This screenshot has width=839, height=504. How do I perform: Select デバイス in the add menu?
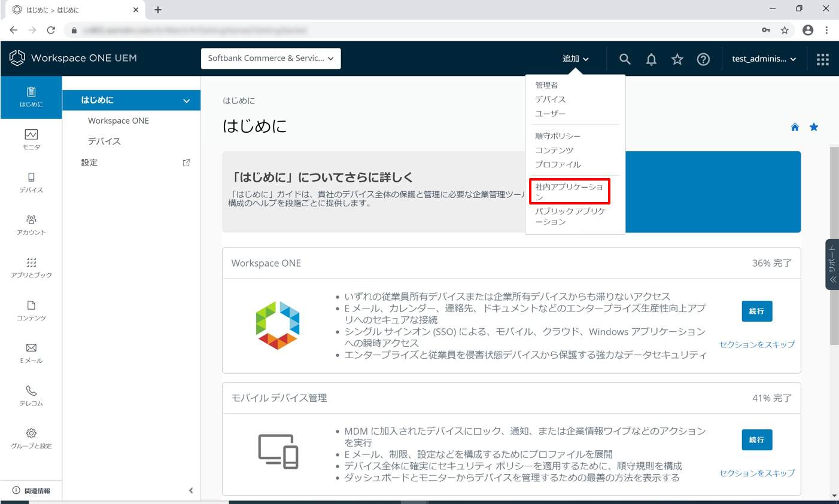point(550,99)
